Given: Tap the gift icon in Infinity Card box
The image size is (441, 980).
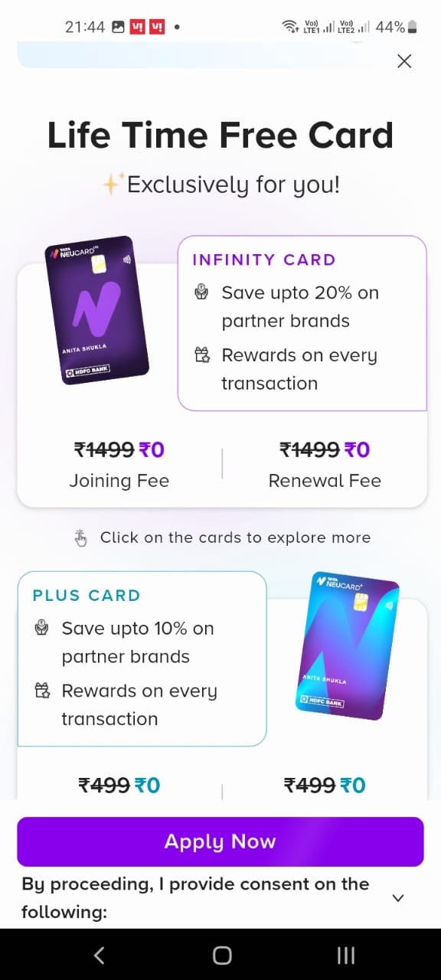Looking at the screenshot, I should tap(202, 354).
